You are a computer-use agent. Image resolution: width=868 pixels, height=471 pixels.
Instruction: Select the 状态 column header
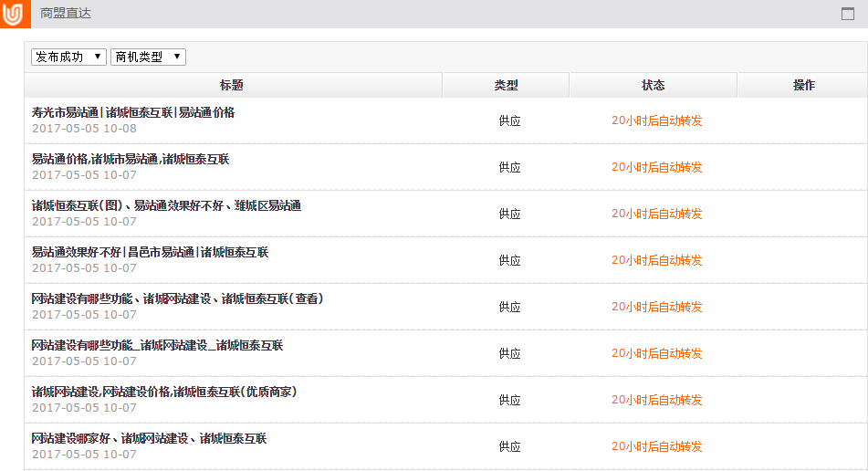click(653, 85)
